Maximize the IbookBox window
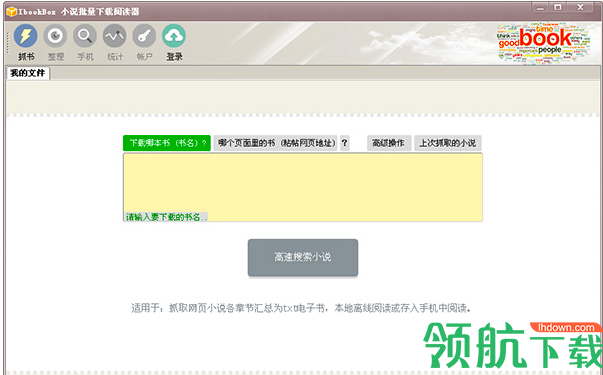This screenshot has height=375, width=603. (x=558, y=8)
